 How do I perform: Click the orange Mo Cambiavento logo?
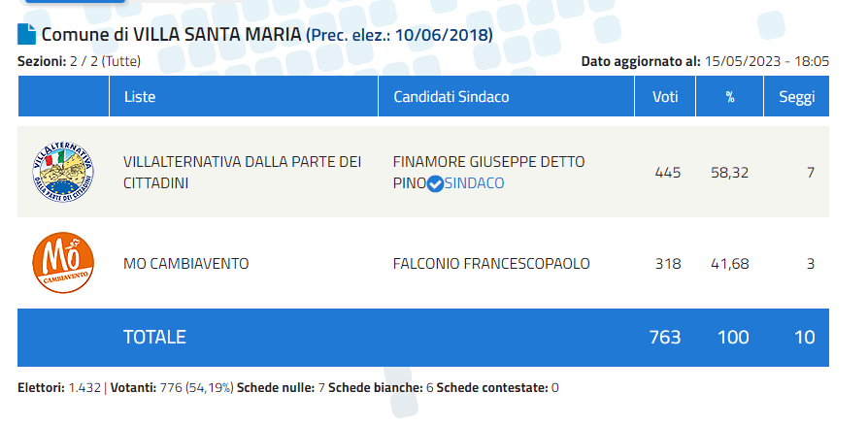(63, 263)
